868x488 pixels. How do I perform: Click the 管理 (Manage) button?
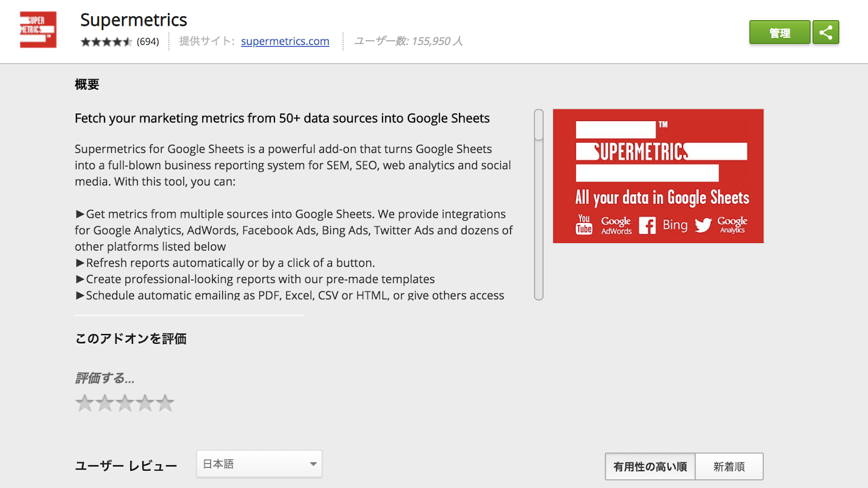tap(780, 33)
